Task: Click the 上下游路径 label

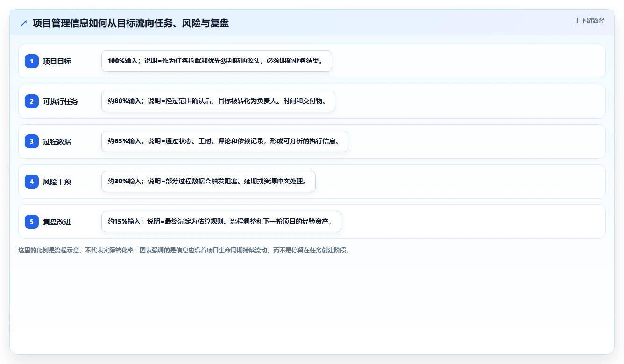Action: (x=589, y=21)
